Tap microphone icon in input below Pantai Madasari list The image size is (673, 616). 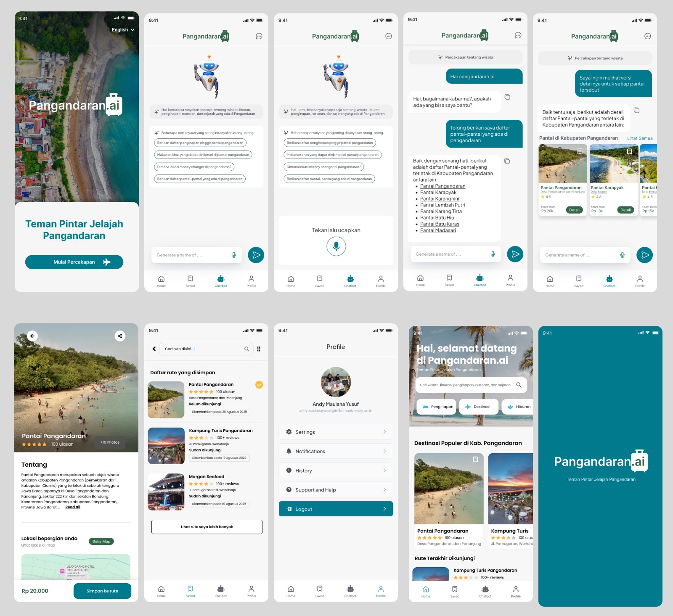(493, 254)
